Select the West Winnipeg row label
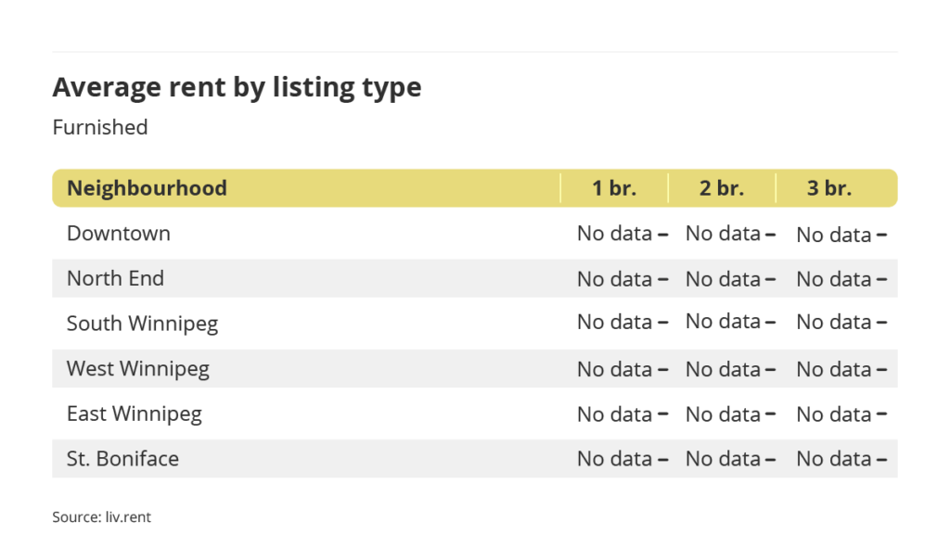 138,368
